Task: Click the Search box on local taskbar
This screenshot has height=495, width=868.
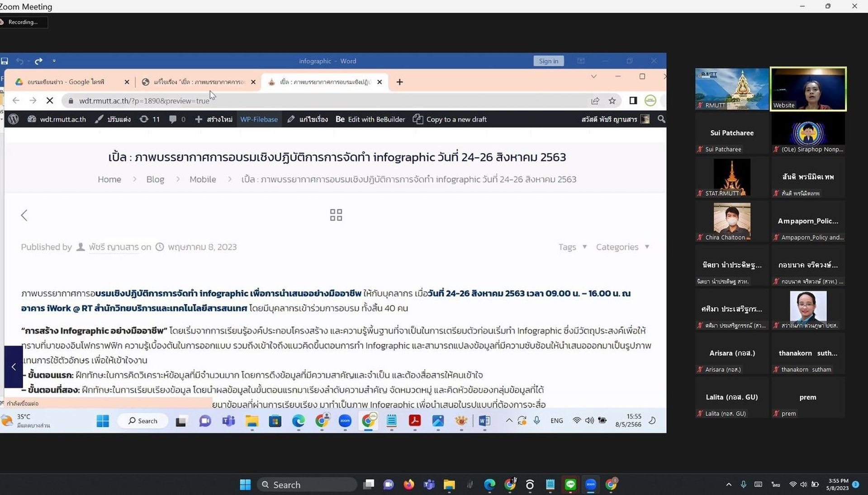Action: pyautogui.click(x=307, y=485)
